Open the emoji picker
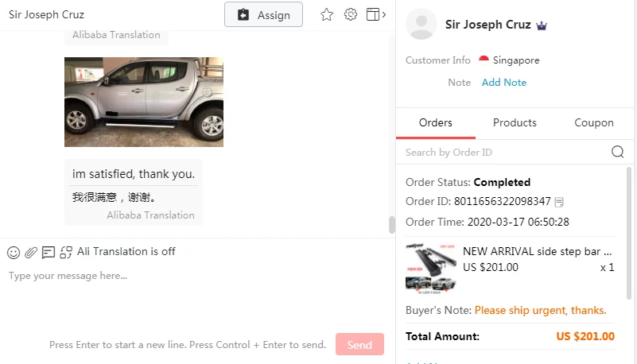The image size is (637, 364). [14, 253]
